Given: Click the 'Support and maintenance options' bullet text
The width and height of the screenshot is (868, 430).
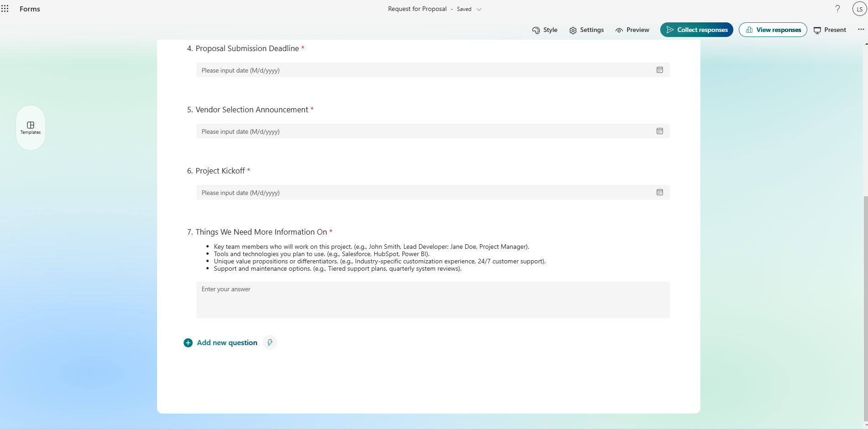Looking at the screenshot, I should pos(337,268).
